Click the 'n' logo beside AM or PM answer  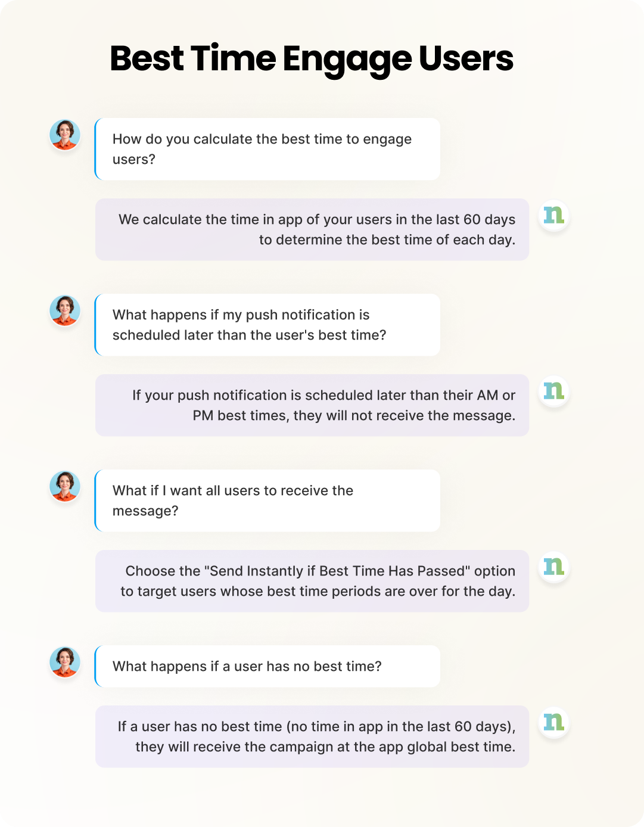554,391
